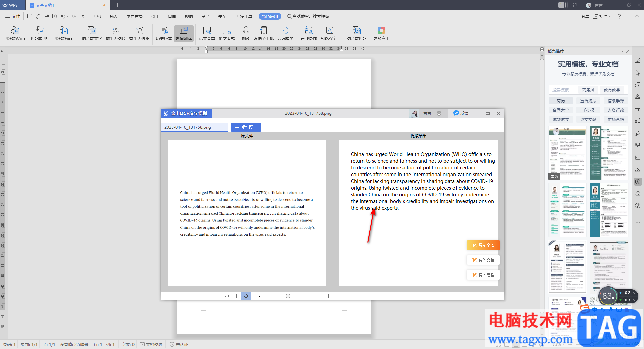This screenshot has height=349, width=644.
Task: Click 添加图片 in OCR window
Action: pyautogui.click(x=246, y=127)
